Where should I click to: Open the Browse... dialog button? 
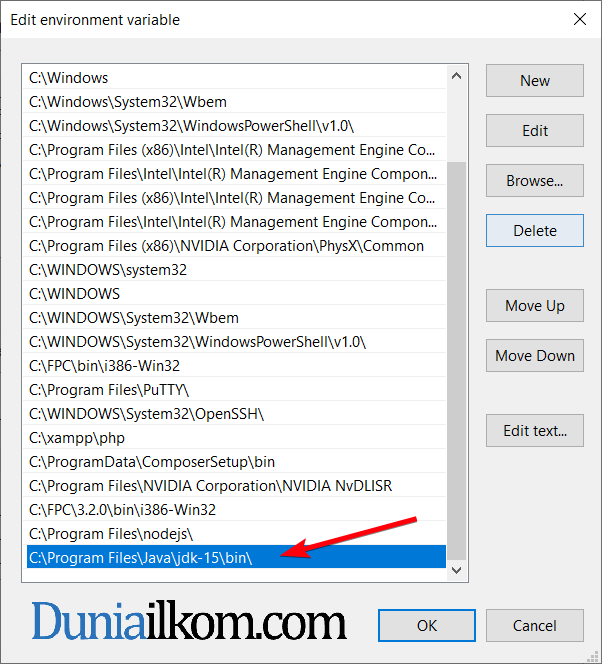point(535,180)
